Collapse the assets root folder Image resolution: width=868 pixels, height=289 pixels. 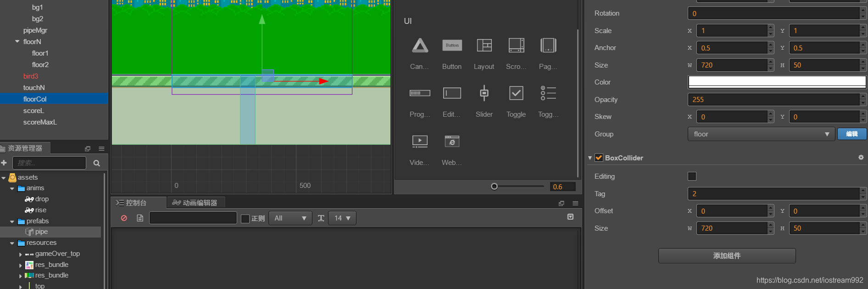(x=4, y=178)
